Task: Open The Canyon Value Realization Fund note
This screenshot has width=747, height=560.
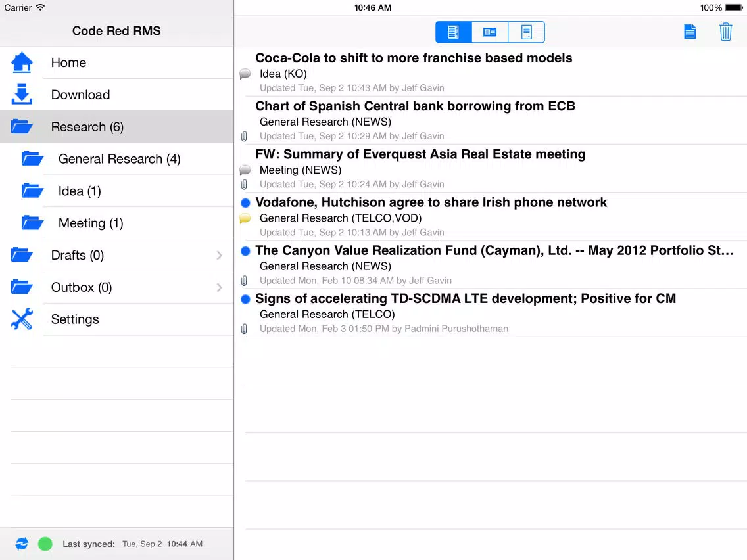Action: (x=491, y=265)
